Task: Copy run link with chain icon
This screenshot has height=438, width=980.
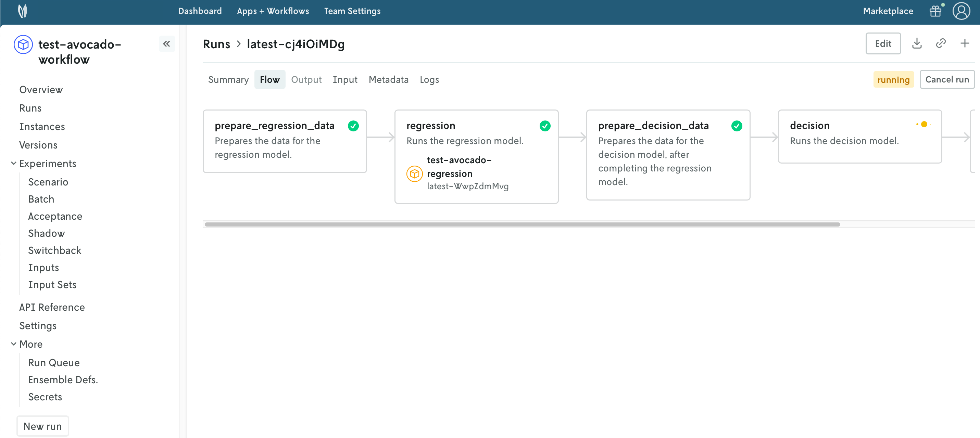Action: (940, 43)
